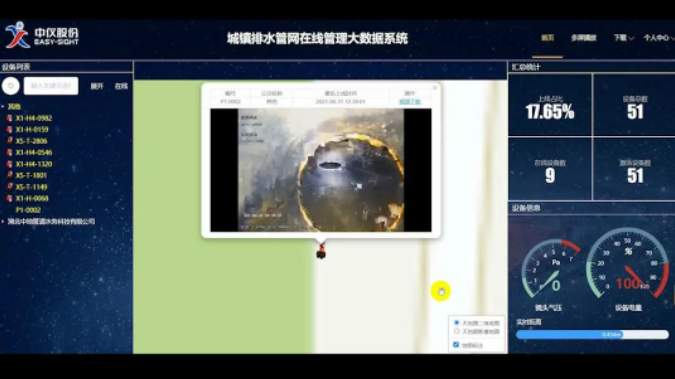The image size is (675, 379).
Task: Select device X5-T-1801
Action: pos(31,175)
